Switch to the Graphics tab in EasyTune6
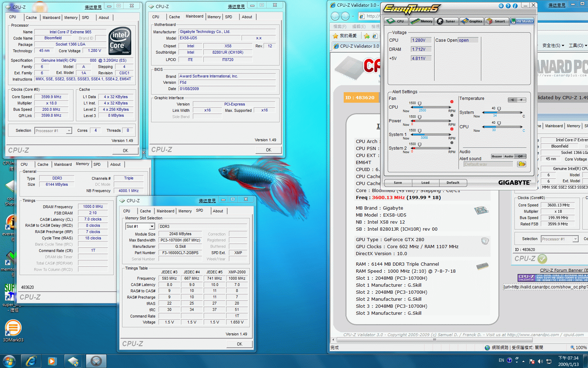Screen dimensions: 588x368 pos(471,21)
